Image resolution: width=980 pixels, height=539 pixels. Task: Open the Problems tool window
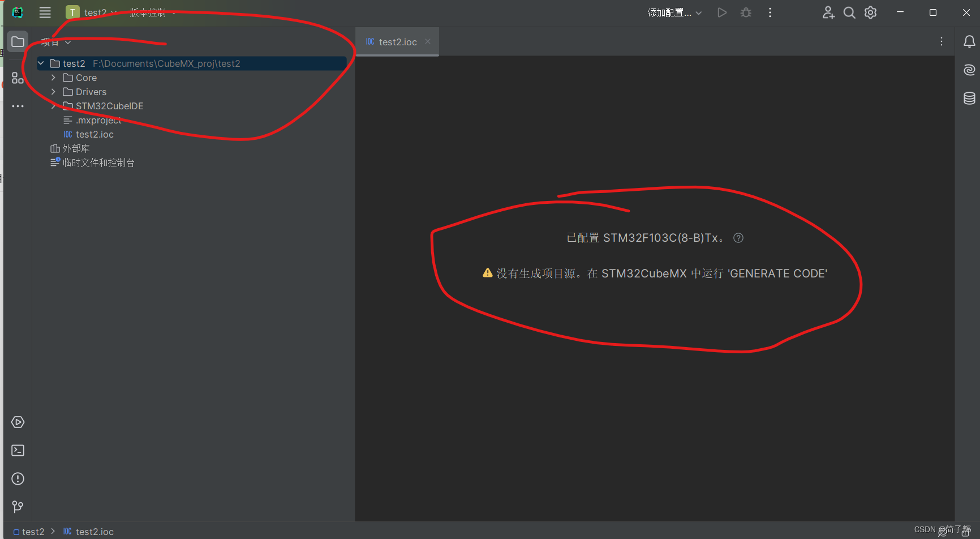click(x=18, y=478)
